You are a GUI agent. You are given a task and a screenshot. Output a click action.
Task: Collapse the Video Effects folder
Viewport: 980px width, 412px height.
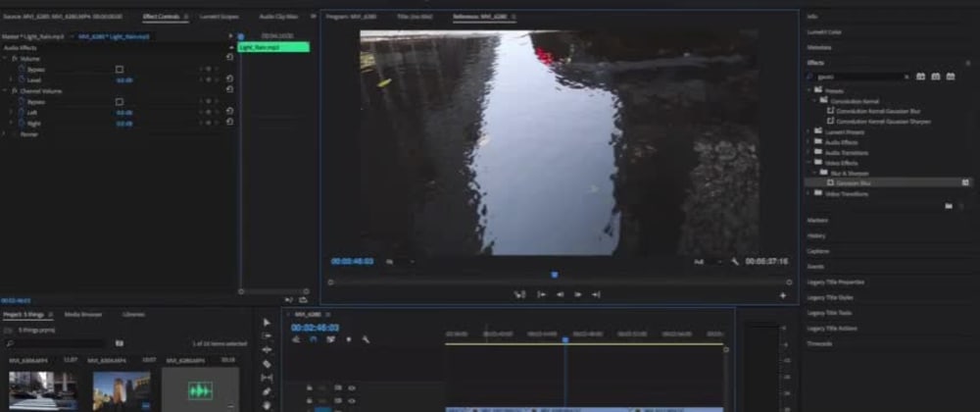(x=809, y=163)
